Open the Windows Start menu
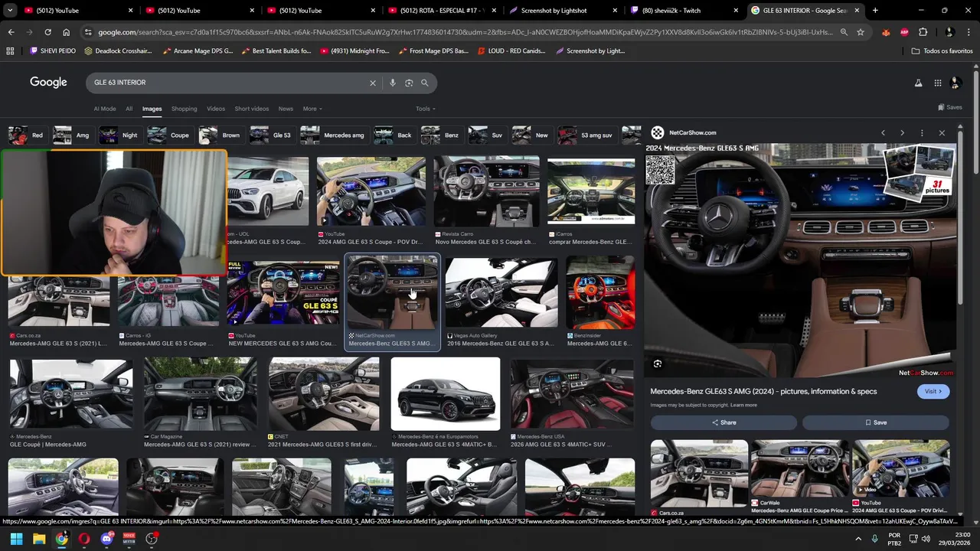 pyautogui.click(x=16, y=539)
